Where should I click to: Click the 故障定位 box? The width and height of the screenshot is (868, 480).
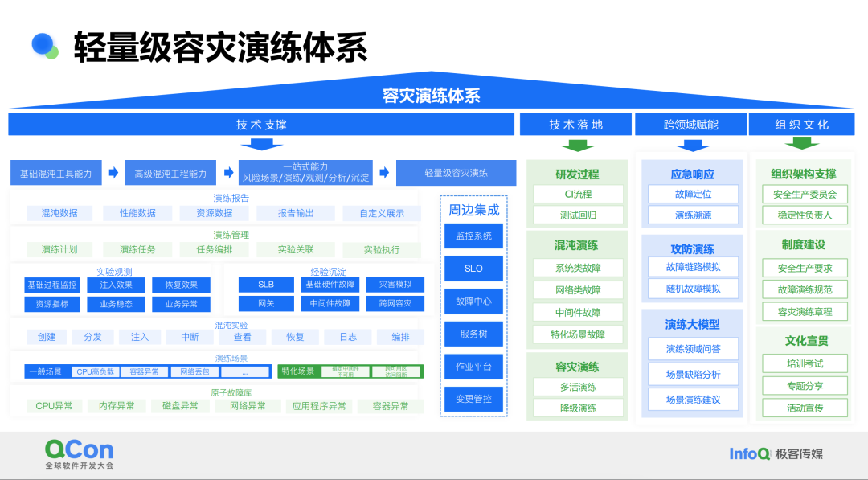click(693, 195)
